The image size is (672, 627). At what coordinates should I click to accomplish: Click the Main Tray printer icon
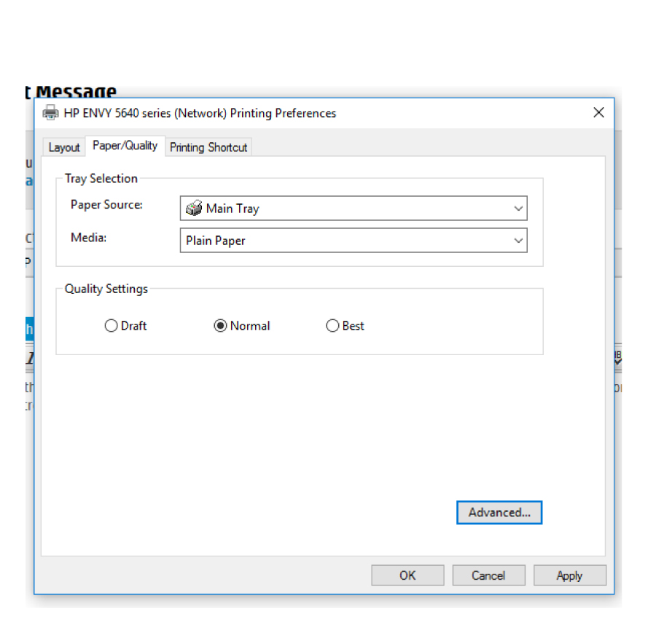pos(194,209)
